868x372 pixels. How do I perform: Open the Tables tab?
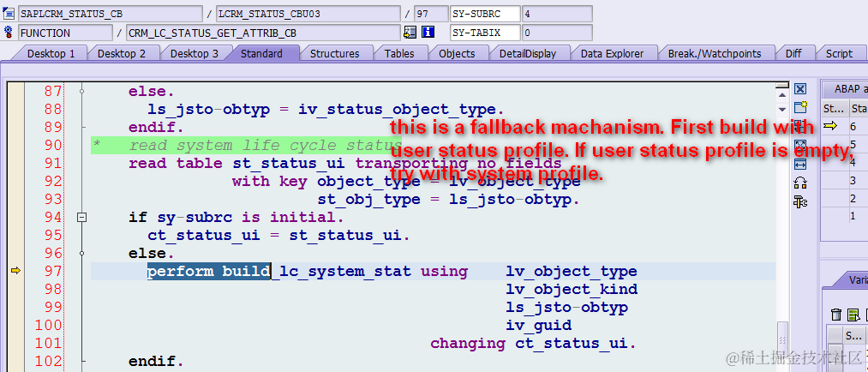[399, 54]
